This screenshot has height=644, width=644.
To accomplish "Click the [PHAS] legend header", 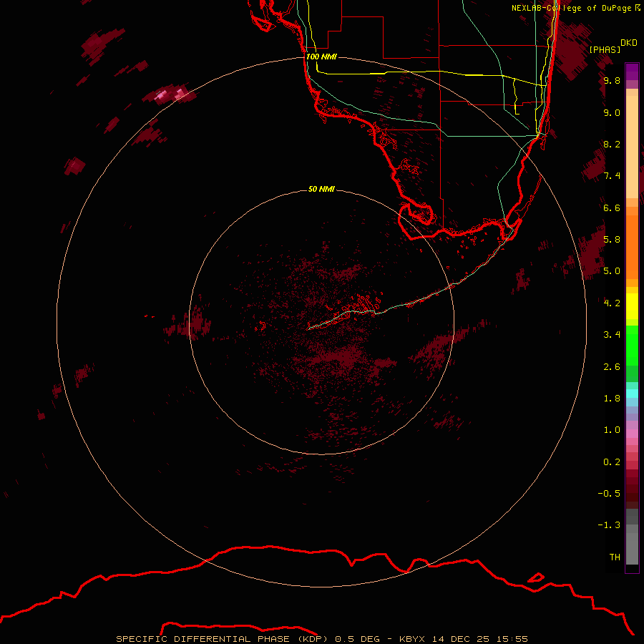I will [605, 49].
